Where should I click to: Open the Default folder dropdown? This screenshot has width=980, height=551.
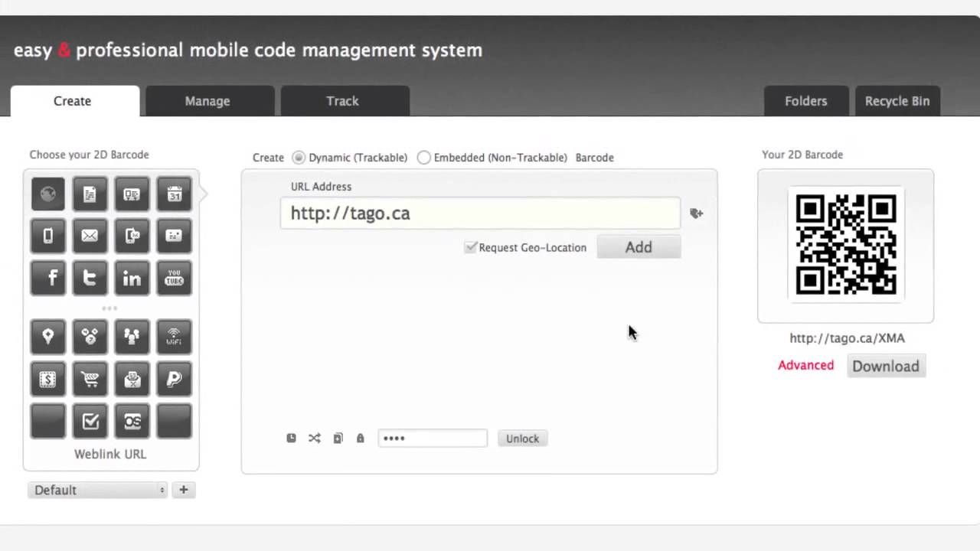pyautogui.click(x=98, y=490)
